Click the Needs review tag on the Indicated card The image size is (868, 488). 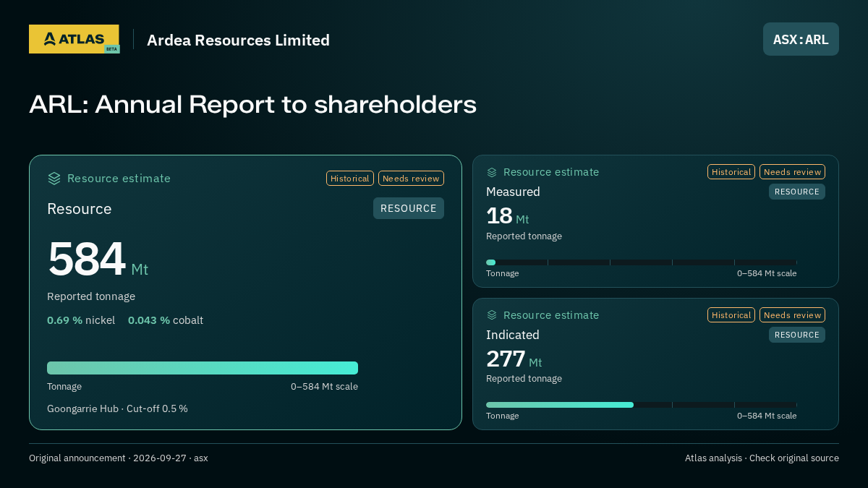tap(792, 314)
